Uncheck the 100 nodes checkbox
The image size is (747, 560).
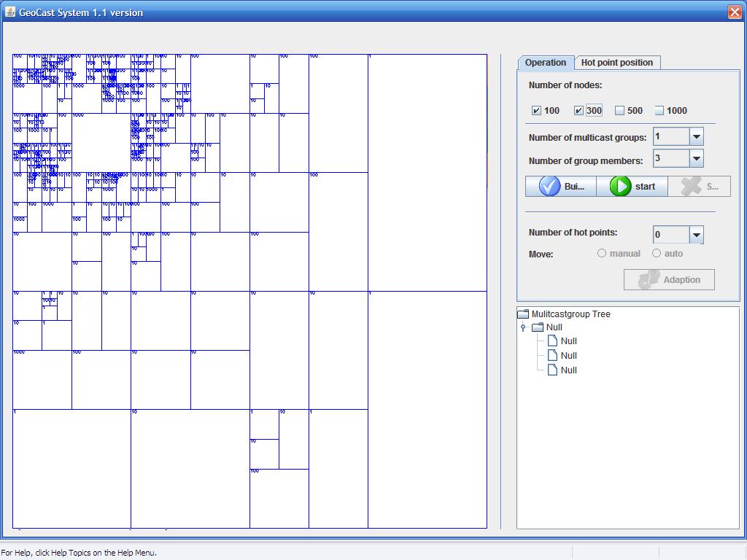click(x=537, y=111)
